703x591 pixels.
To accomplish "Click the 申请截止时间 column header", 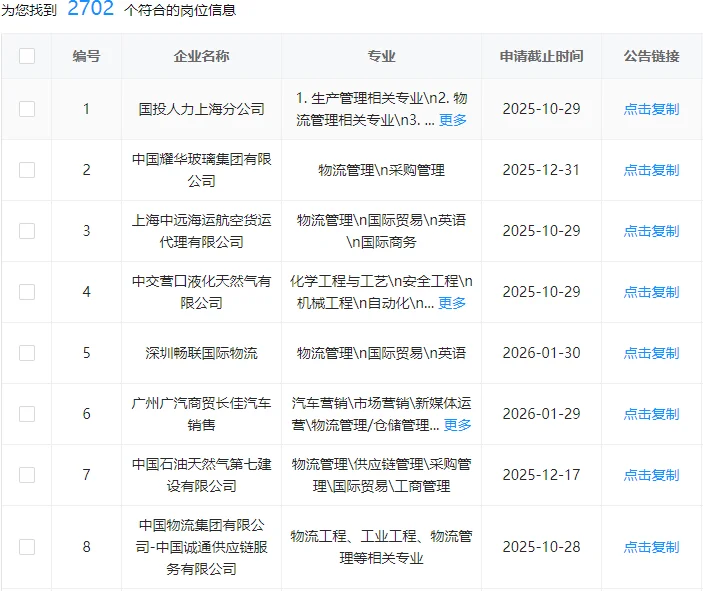I will 542,56.
